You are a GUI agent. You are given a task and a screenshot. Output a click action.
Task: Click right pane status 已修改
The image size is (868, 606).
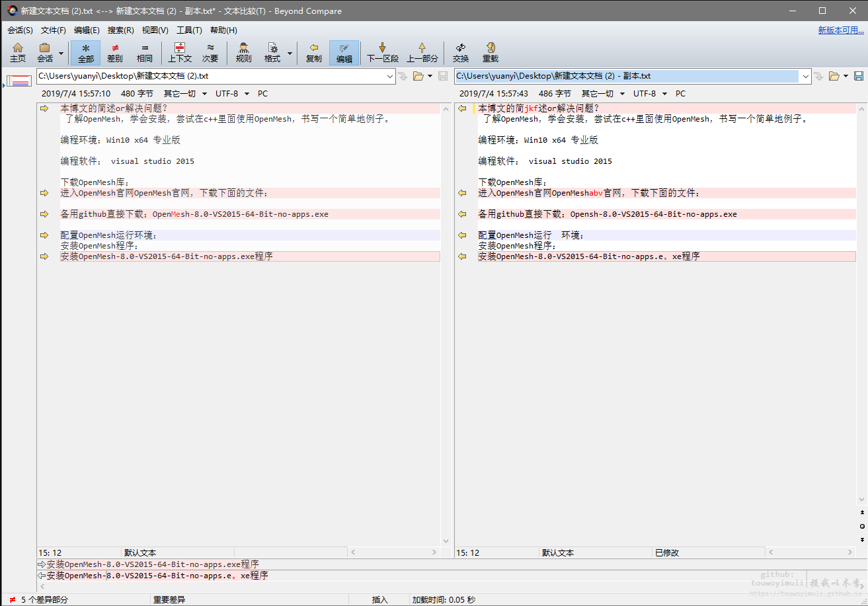coord(667,552)
